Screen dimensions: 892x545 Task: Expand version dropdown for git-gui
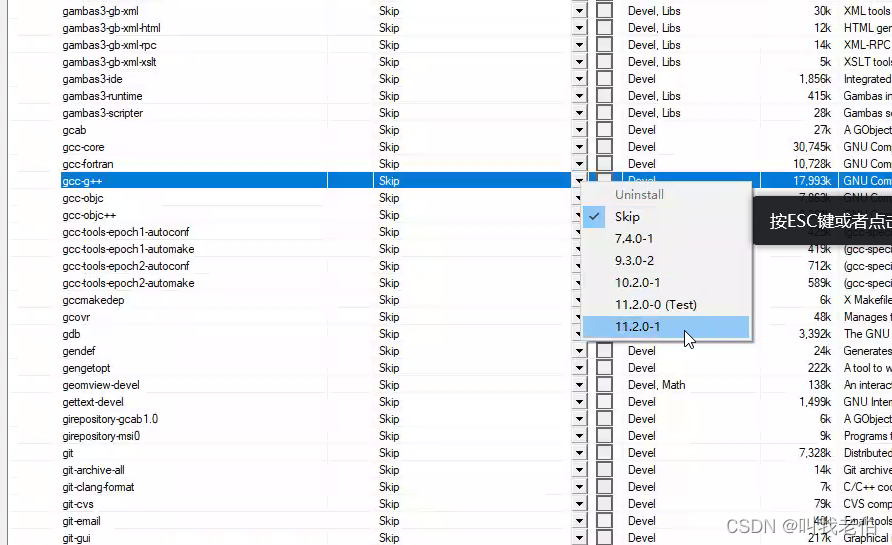coord(579,538)
